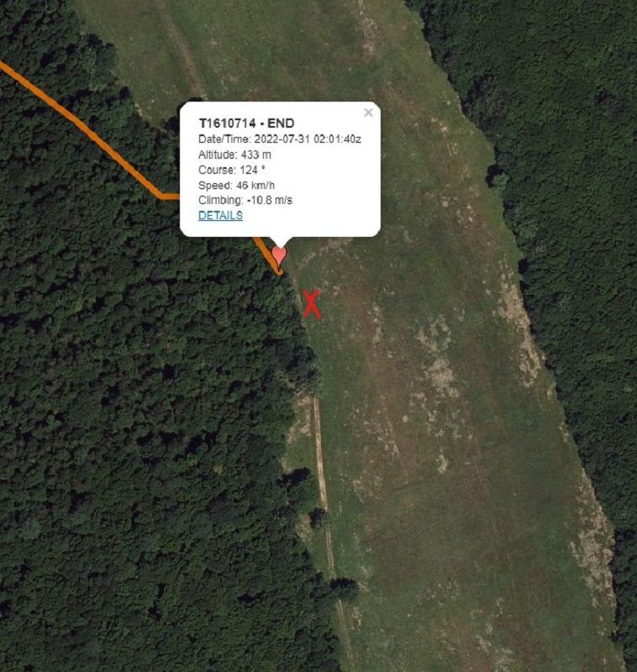The width and height of the screenshot is (637, 672).
Task: Select the Date/Time 2022-07-31 02:01:40z line
Action: pyautogui.click(x=280, y=139)
